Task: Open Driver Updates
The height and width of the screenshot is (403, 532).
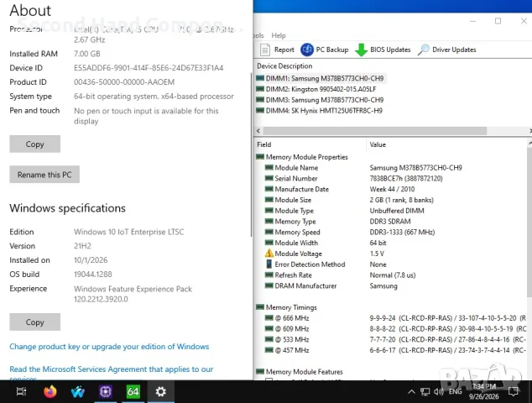Action: point(447,50)
